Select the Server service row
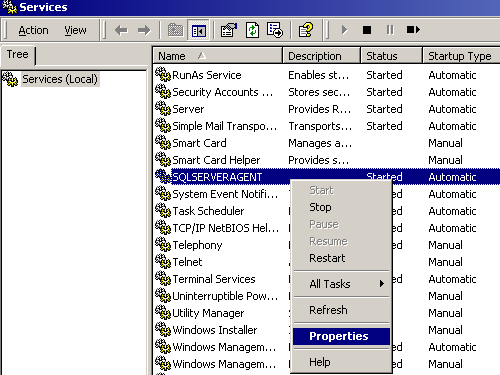The width and height of the screenshot is (500, 375). pos(327,109)
